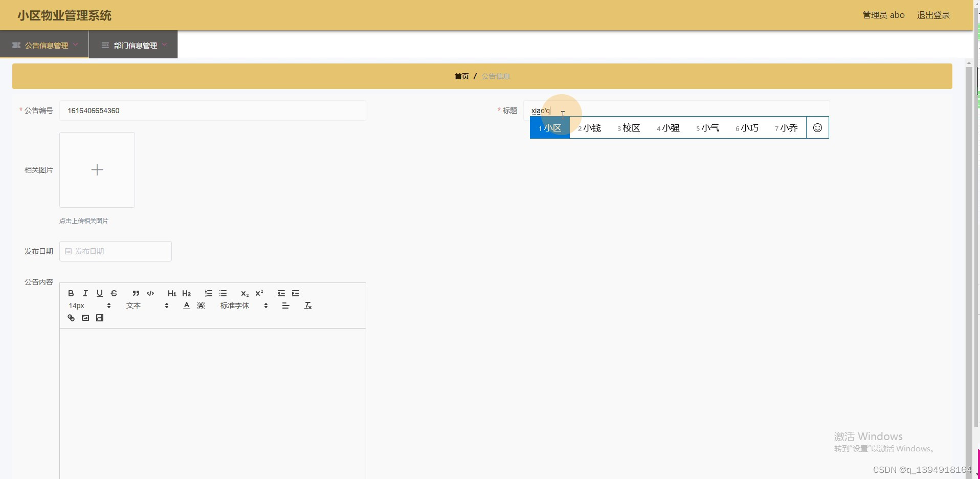980x479 pixels.
Task: Click 退出登录 to log out
Action: [933, 15]
